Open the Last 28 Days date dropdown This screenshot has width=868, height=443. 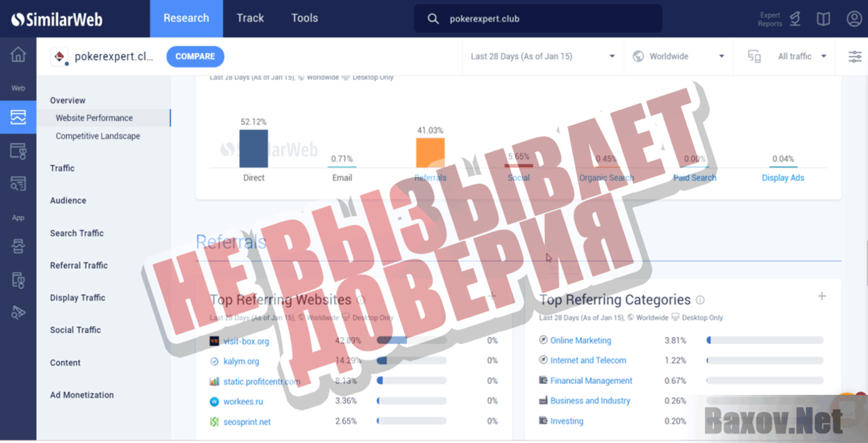(x=543, y=56)
